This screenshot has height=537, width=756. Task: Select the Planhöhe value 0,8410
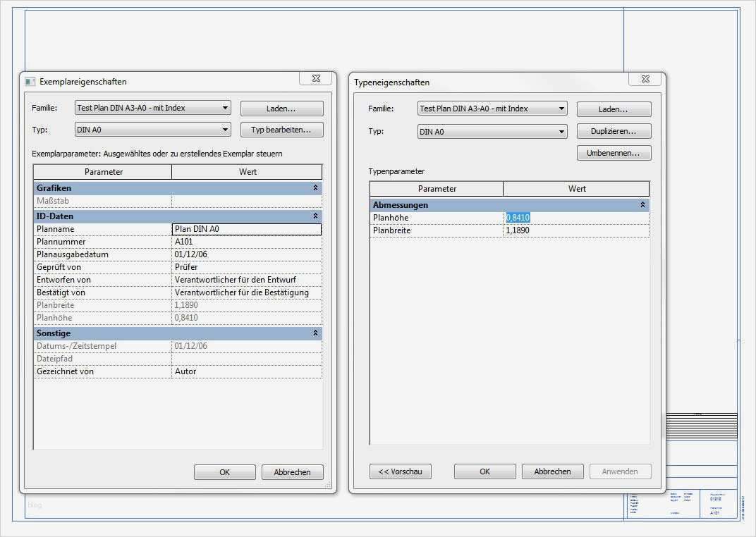point(517,217)
